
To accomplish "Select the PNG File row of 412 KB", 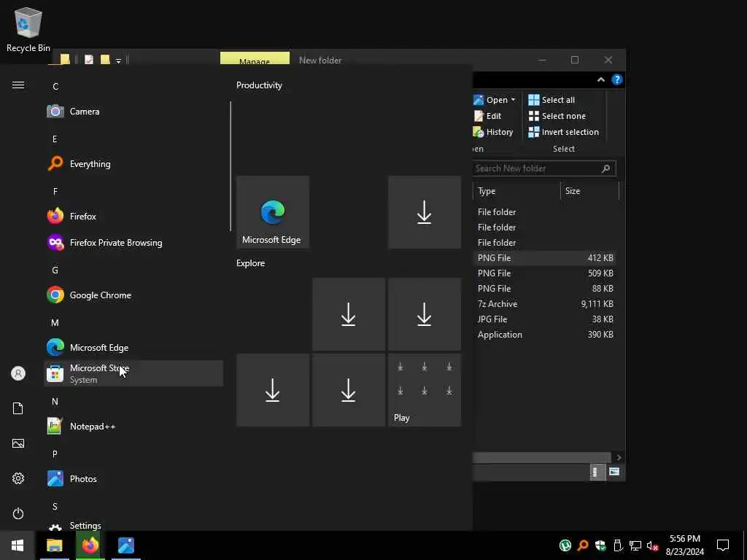I will click(546, 258).
